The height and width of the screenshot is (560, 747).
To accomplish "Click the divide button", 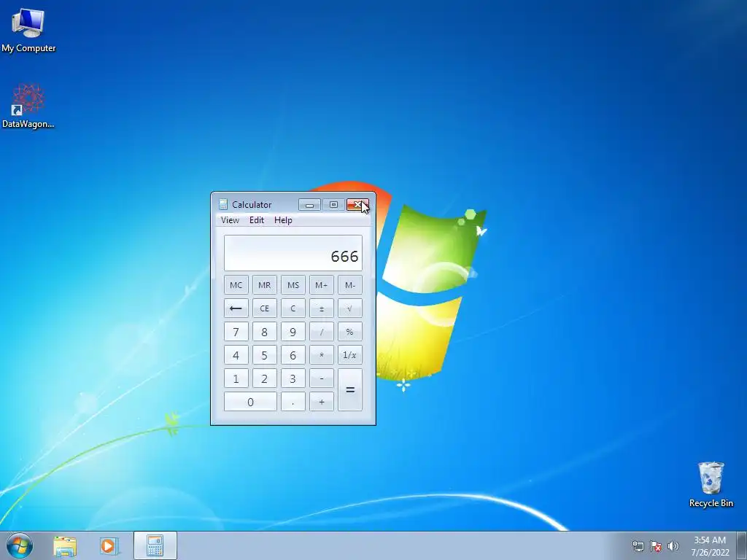I will (322, 332).
